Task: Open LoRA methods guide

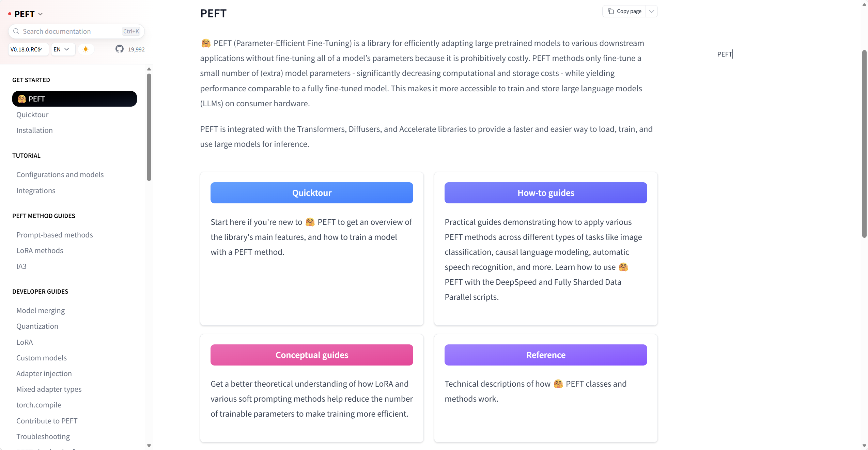Action: point(40,250)
